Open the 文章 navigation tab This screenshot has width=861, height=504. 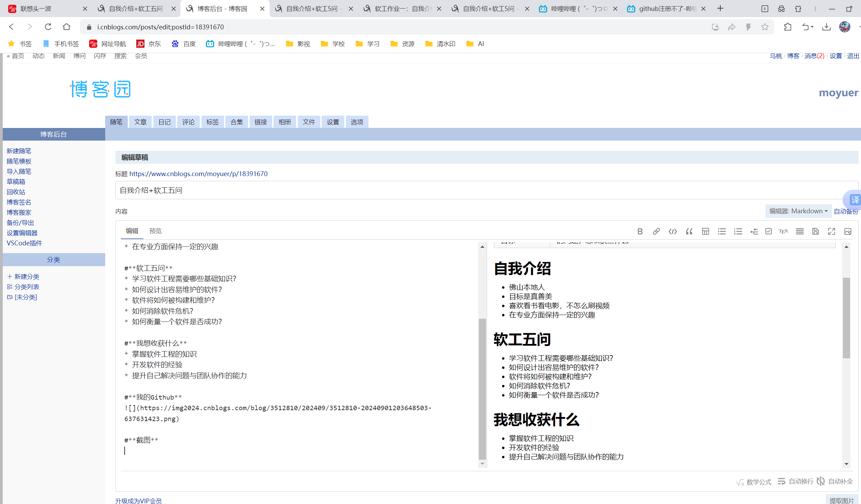coord(140,122)
